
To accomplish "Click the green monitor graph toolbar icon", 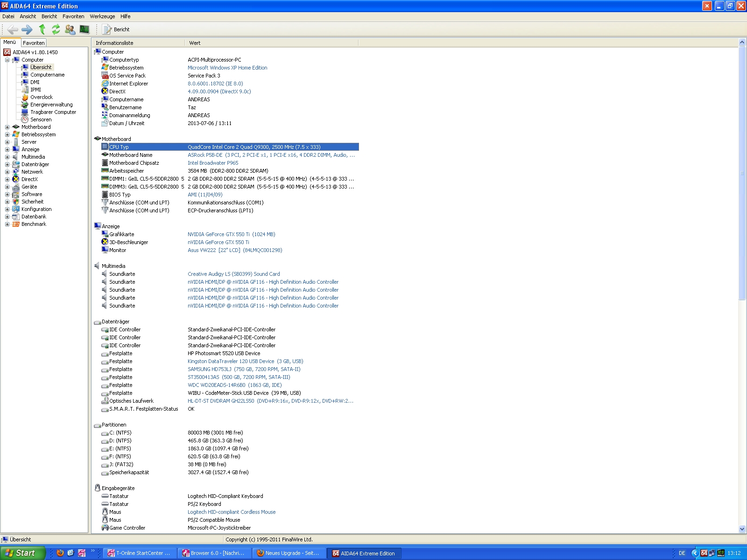I will (x=85, y=29).
